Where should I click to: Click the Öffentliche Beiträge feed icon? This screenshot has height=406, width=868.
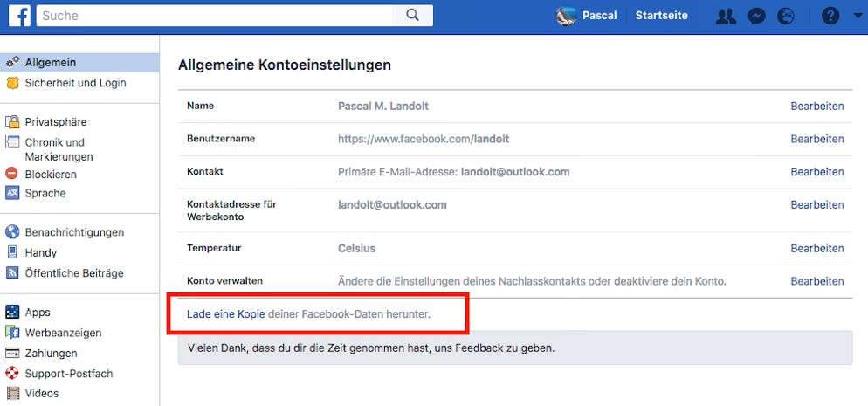12,272
